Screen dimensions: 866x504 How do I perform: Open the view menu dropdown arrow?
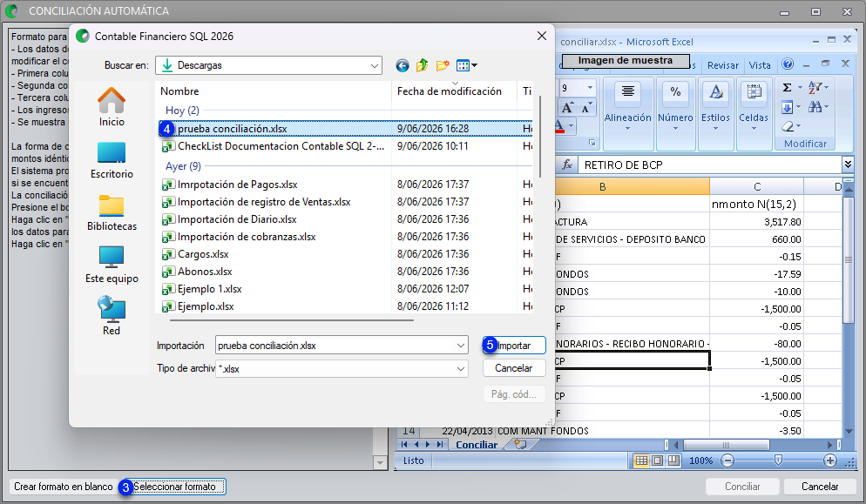coord(475,65)
